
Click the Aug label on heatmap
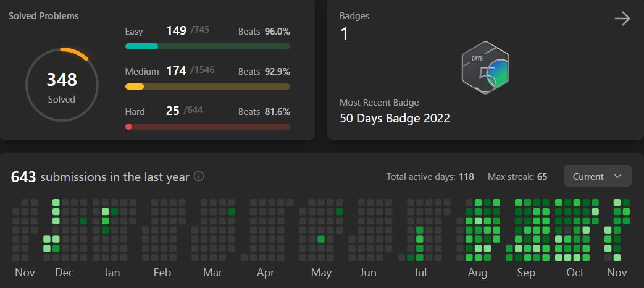click(x=477, y=273)
